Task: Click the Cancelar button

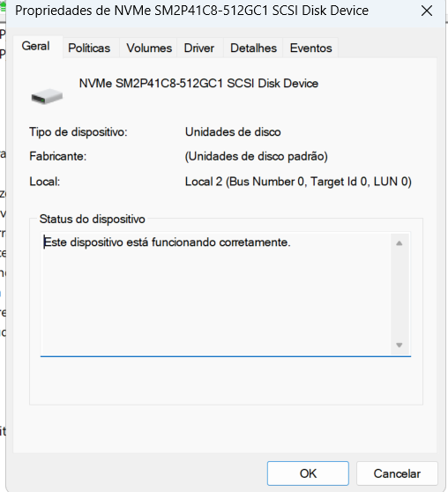Action: [x=397, y=473]
